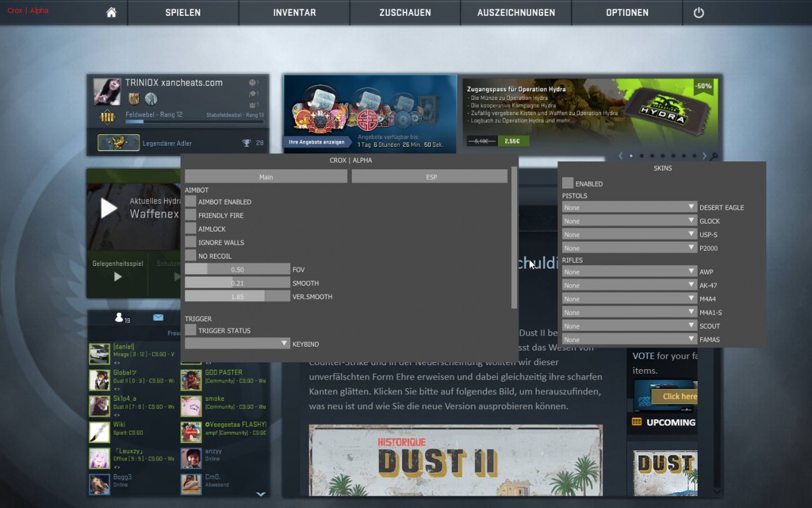
Task: Select friend Bogg3 avatar
Action: click(99, 484)
